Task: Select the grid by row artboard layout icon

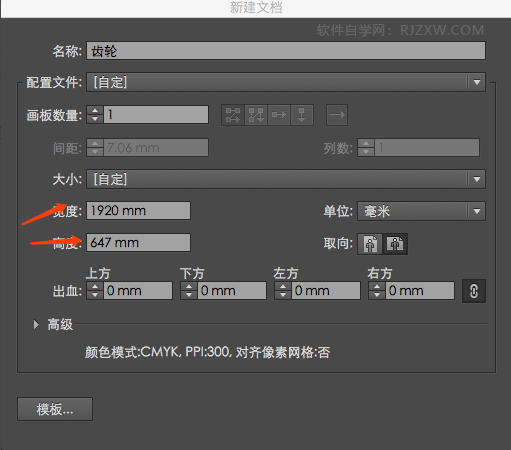Action: click(233, 115)
